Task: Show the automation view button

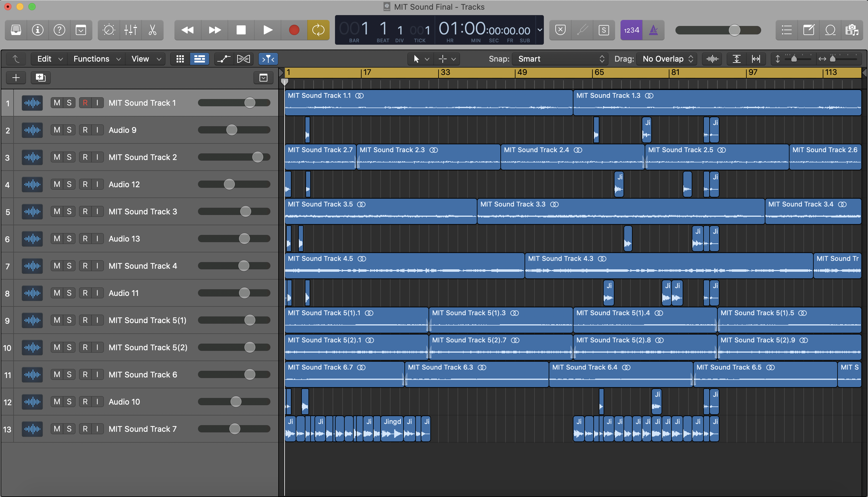Action: 223,59
